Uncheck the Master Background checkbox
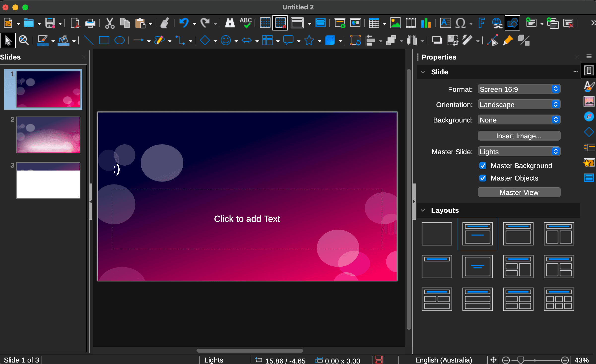This screenshot has height=364, width=596. (x=483, y=166)
